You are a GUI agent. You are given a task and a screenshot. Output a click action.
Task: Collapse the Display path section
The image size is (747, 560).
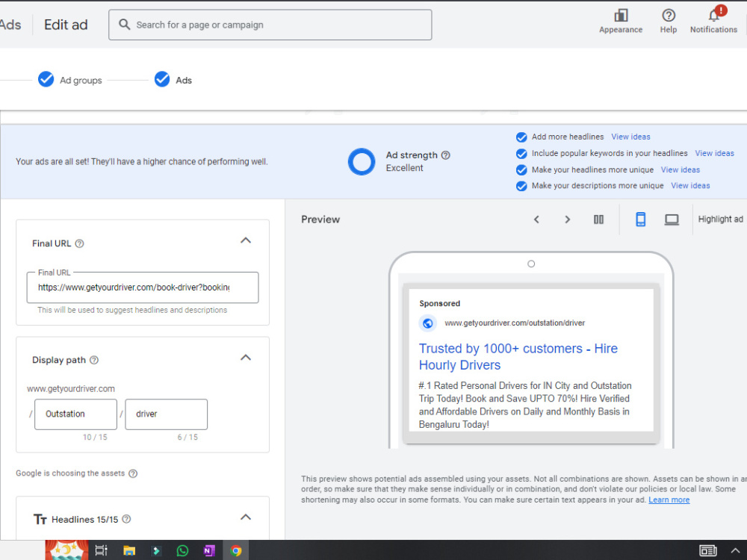[246, 358]
